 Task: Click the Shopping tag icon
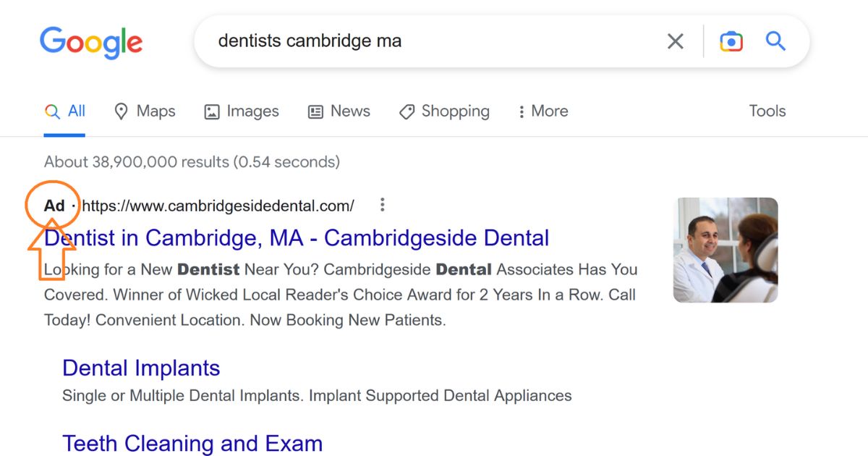pyautogui.click(x=407, y=111)
